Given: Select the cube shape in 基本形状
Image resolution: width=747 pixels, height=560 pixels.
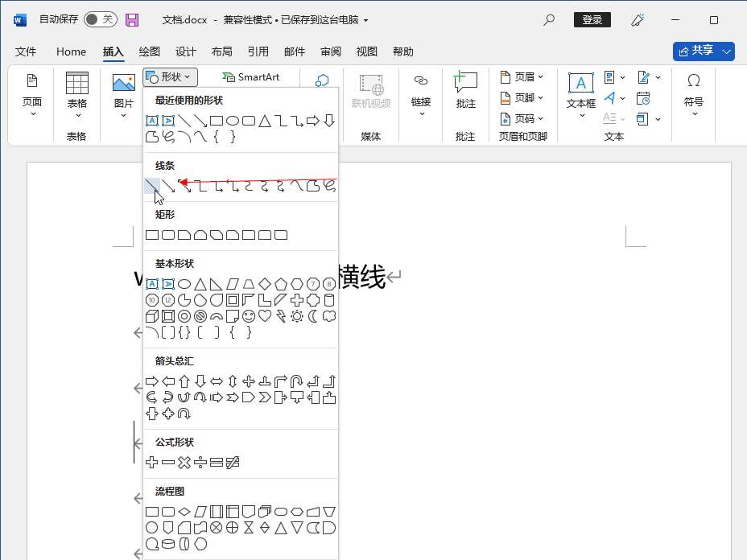Looking at the screenshot, I should (x=152, y=316).
